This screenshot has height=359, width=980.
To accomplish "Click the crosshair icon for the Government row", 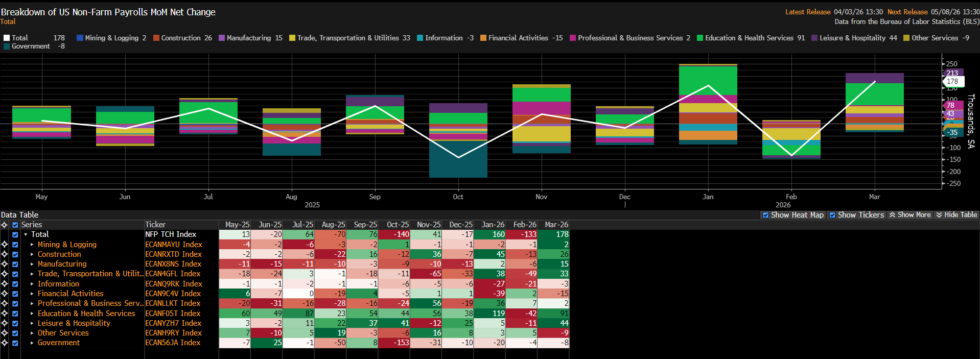I will pyautogui.click(x=5, y=343).
